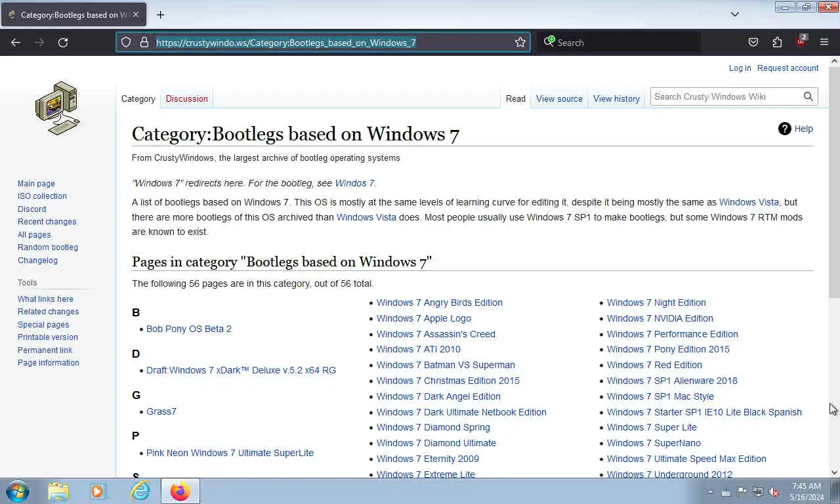Click the page vertical scrollbar thumb
Viewport: 840px width, 504px height.
[x=834, y=182]
